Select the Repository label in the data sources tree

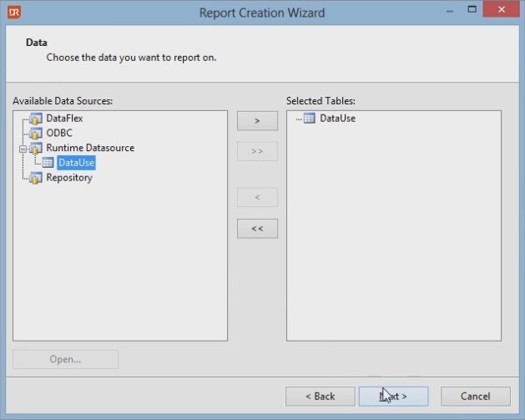69,178
